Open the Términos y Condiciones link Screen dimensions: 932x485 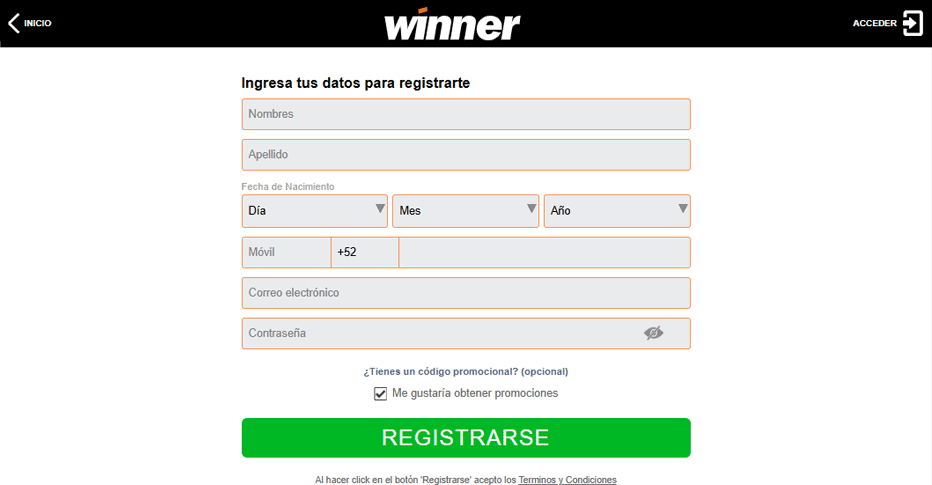pos(567,480)
